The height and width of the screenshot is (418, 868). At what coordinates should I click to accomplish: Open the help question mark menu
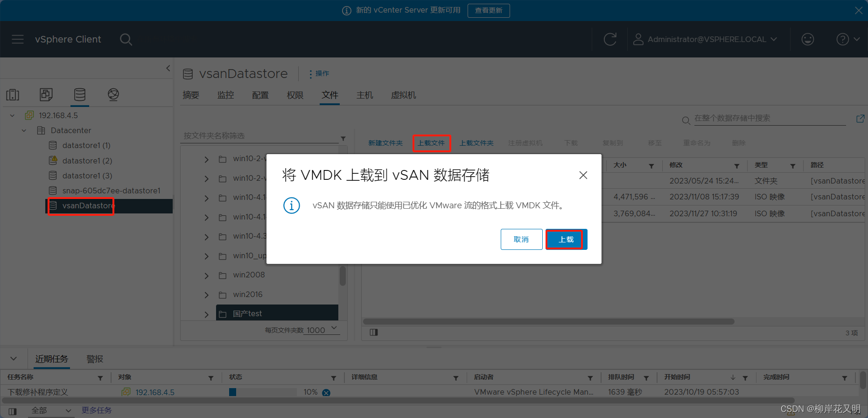848,39
